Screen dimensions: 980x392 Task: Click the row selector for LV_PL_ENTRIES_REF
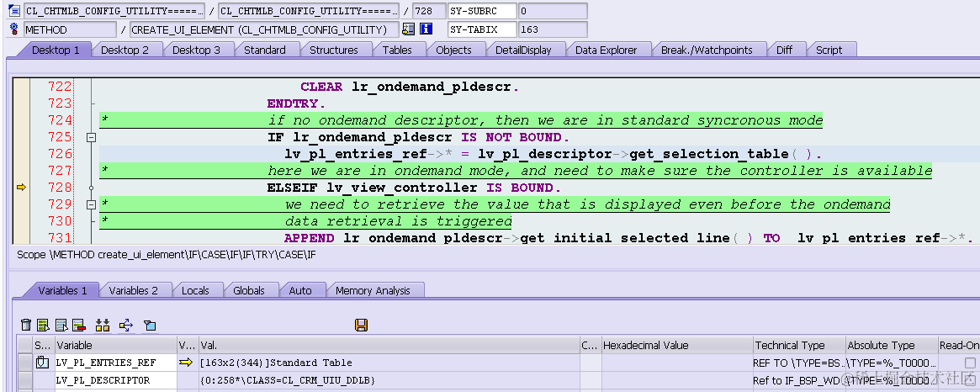[24, 363]
